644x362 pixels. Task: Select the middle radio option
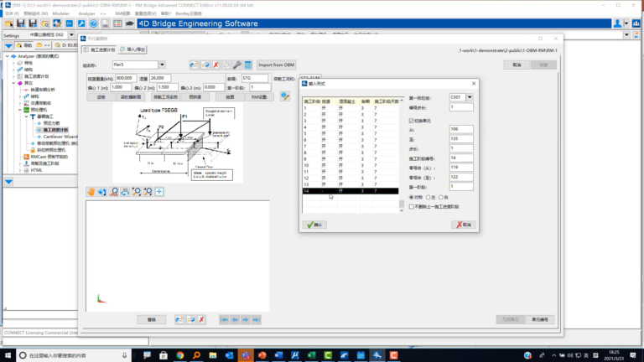pyautogui.click(x=428, y=198)
